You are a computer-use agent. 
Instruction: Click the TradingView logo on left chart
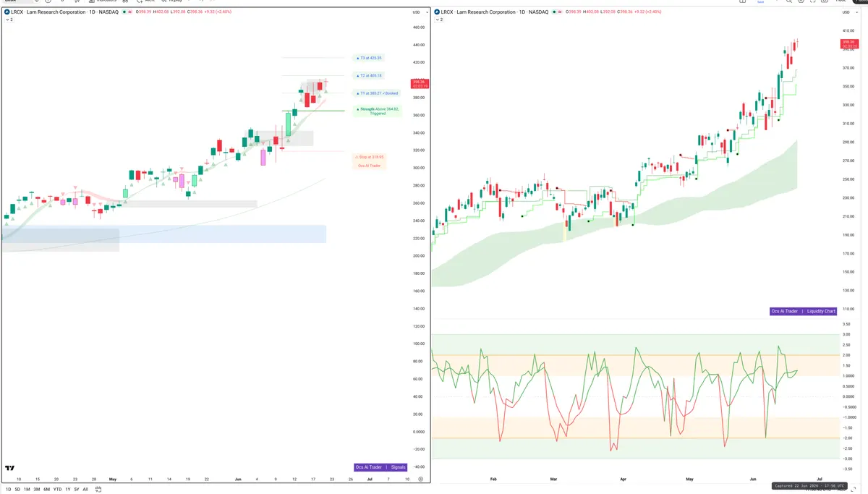click(x=9, y=469)
